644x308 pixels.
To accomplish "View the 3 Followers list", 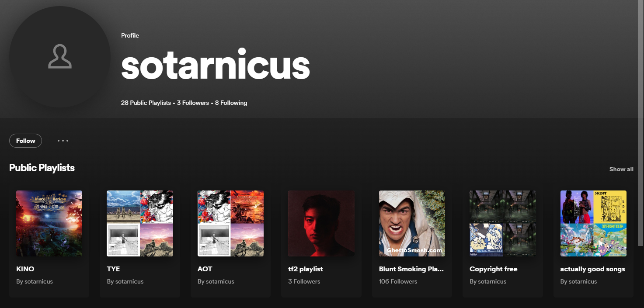I will coord(193,103).
